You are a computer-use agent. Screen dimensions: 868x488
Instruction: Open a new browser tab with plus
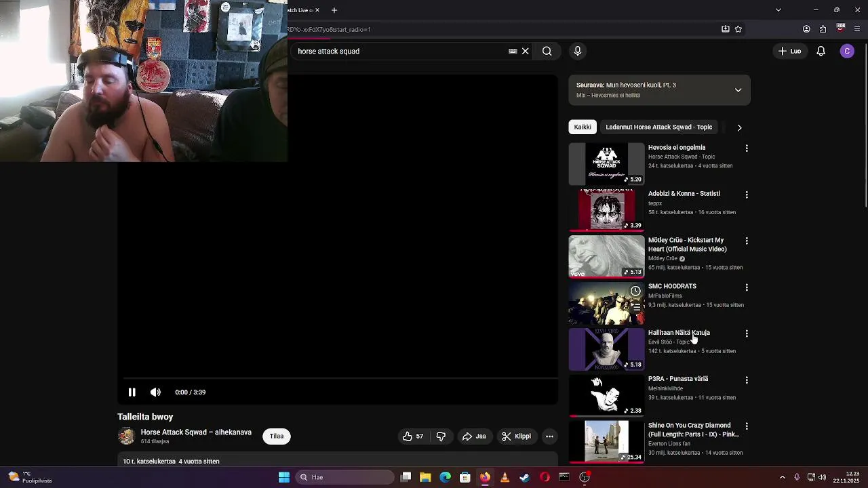[334, 10]
